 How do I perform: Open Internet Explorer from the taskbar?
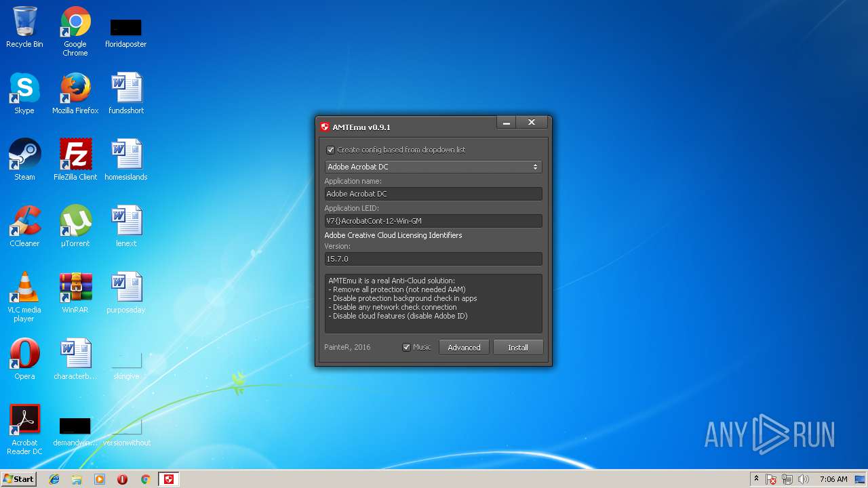coord(54,479)
